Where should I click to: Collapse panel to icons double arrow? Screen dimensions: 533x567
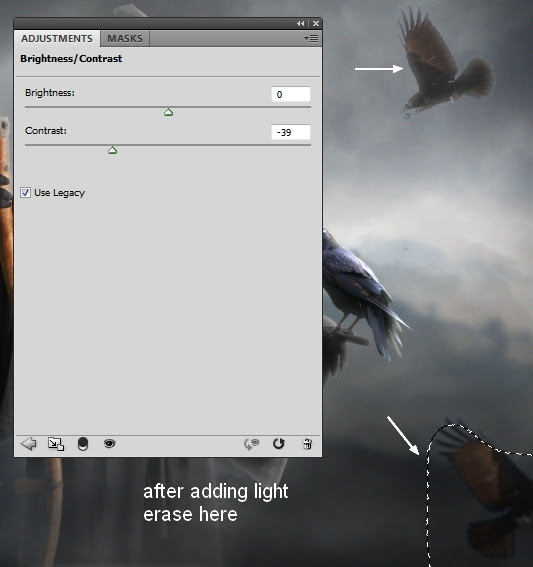point(300,24)
